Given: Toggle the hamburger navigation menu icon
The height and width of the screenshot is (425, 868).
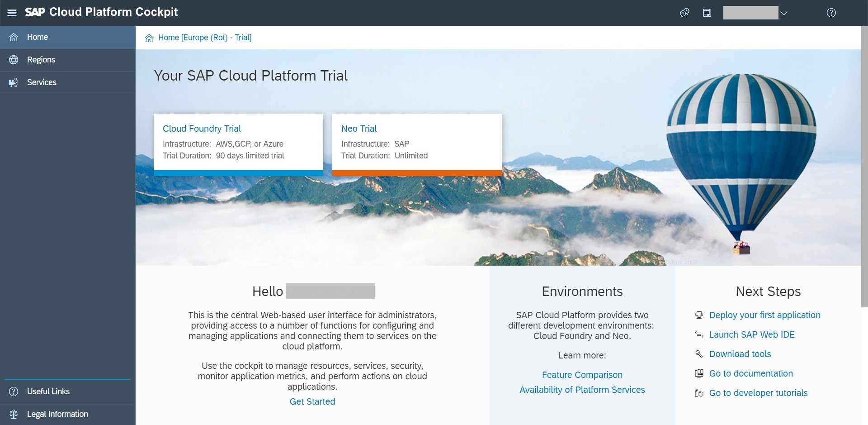Looking at the screenshot, I should click(12, 13).
